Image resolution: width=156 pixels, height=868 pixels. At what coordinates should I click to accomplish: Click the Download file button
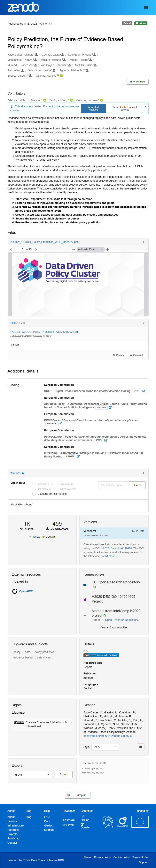click(136, 355)
